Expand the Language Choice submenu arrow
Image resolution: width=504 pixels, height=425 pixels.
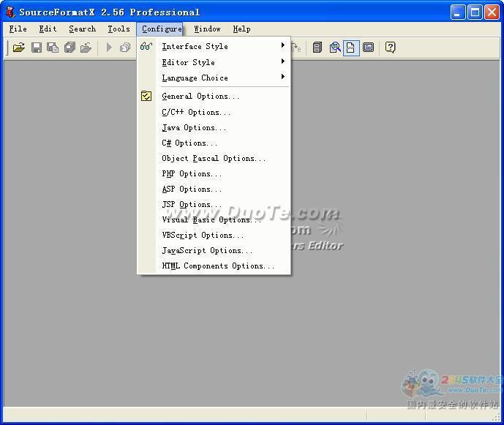tap(283, 77)
